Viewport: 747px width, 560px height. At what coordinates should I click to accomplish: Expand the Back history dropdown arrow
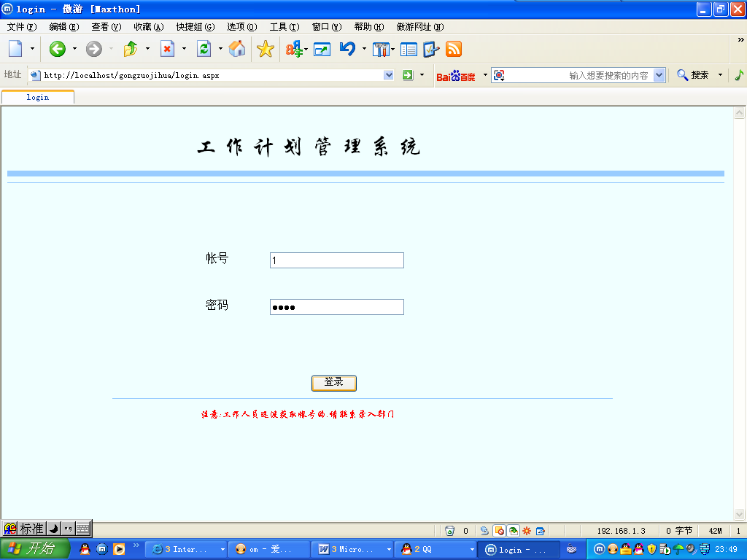click(75, 49)
